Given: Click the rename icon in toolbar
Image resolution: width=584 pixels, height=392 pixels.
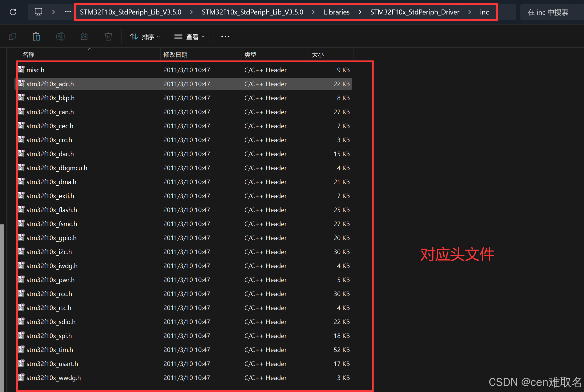Looking at the screenshot, I should click(60, 36).
